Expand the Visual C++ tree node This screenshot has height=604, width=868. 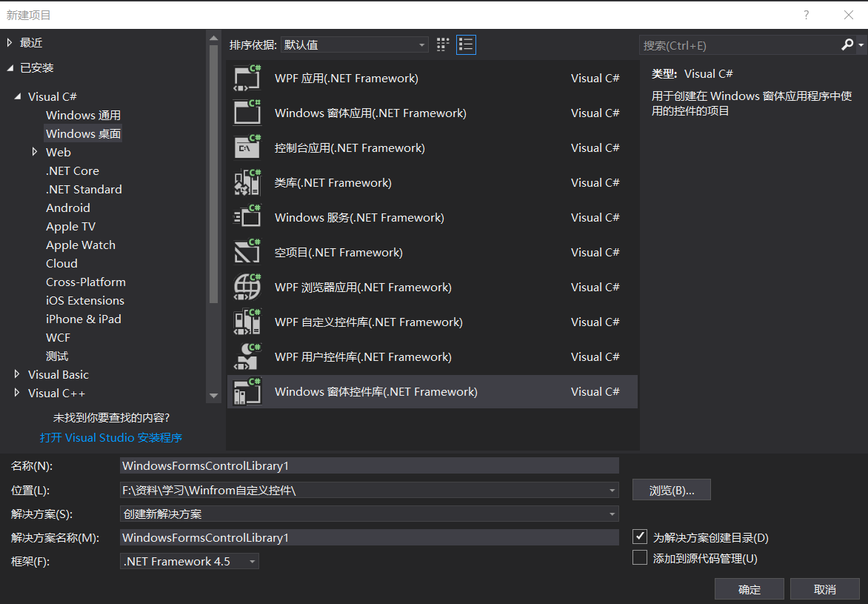coord(17,393)
